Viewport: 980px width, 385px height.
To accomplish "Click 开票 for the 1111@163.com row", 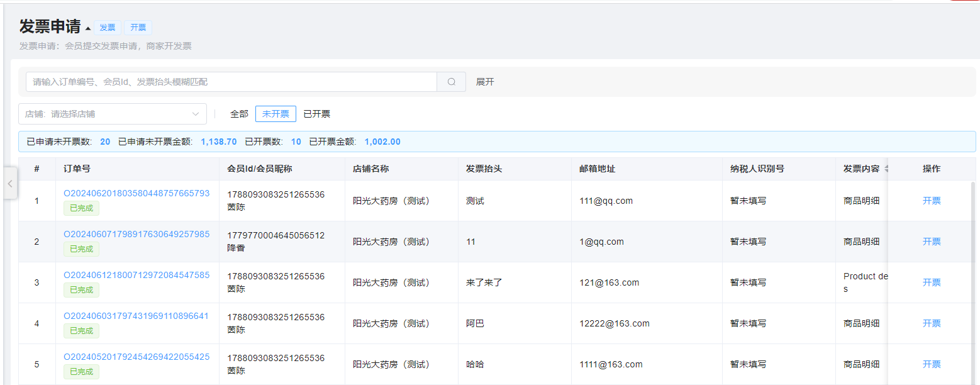I will pyautogui.click(x=932, y=364).
